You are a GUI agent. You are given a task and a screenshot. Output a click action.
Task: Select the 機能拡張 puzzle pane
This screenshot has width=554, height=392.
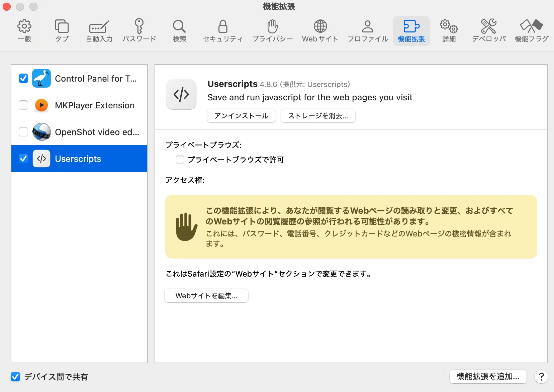(x=411, y=31)
